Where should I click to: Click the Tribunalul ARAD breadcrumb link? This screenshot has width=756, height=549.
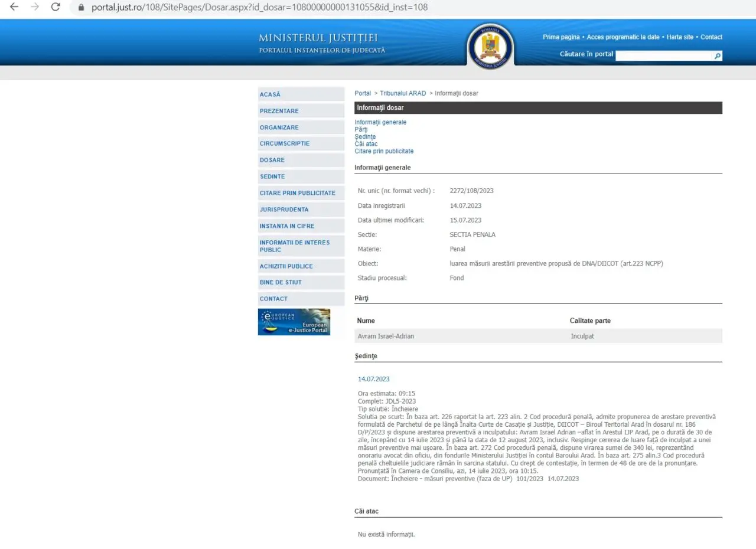pos(403,93)
